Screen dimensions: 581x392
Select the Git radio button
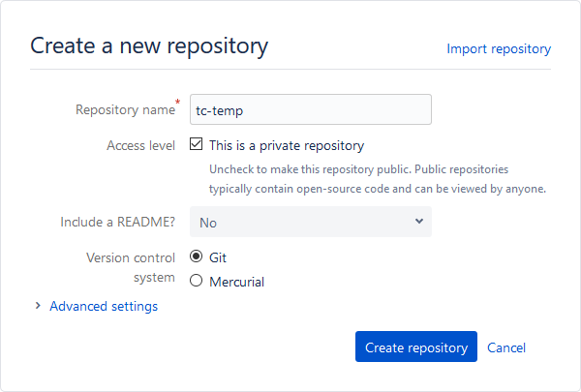(x=196, y=257)
